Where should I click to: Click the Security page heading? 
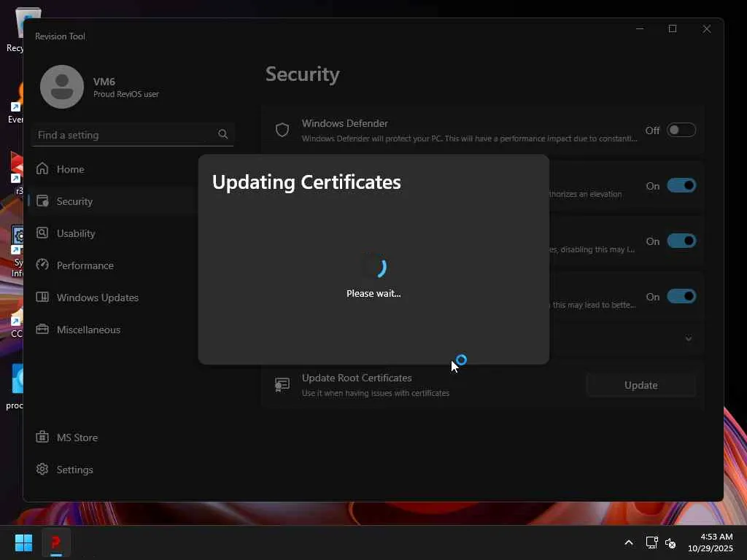[x=303, y=74]
